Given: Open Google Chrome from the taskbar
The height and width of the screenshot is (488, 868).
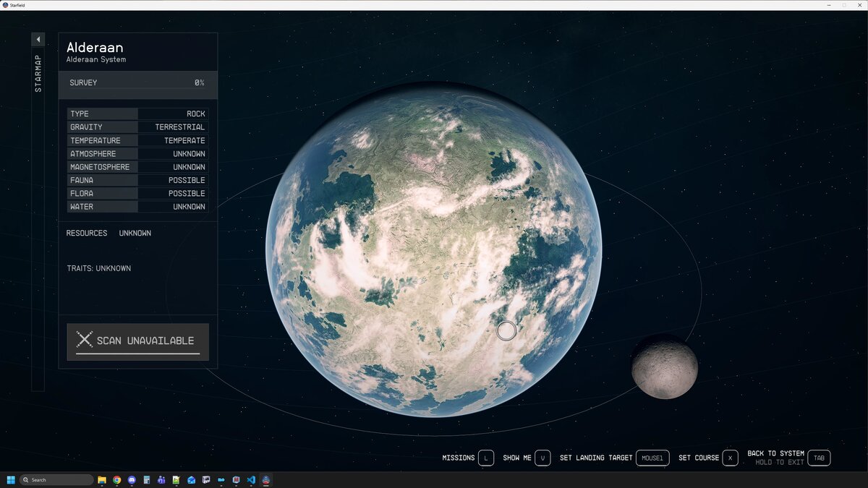Looking at the screenshot, I should 117,480.
